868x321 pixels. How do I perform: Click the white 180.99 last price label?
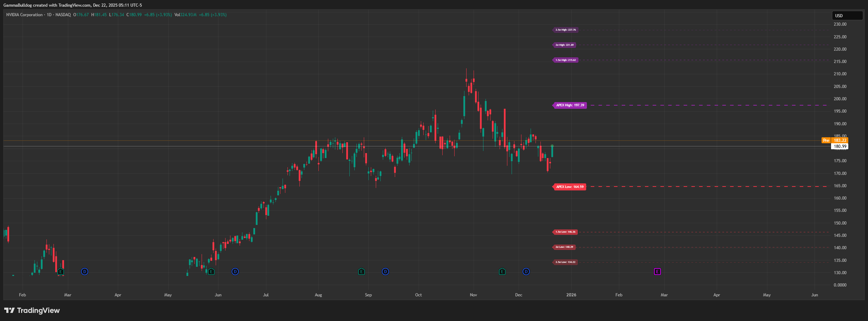coord(840,146)
